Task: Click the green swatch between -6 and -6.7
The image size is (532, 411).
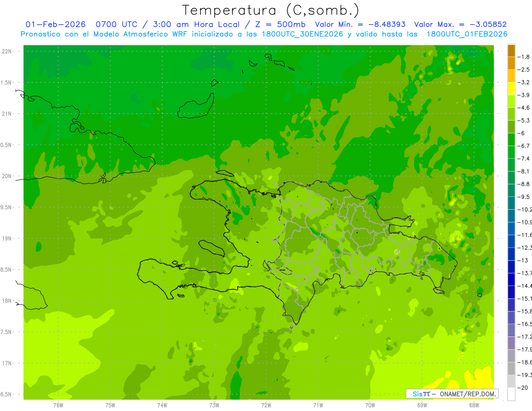Action: click(511, 140)
